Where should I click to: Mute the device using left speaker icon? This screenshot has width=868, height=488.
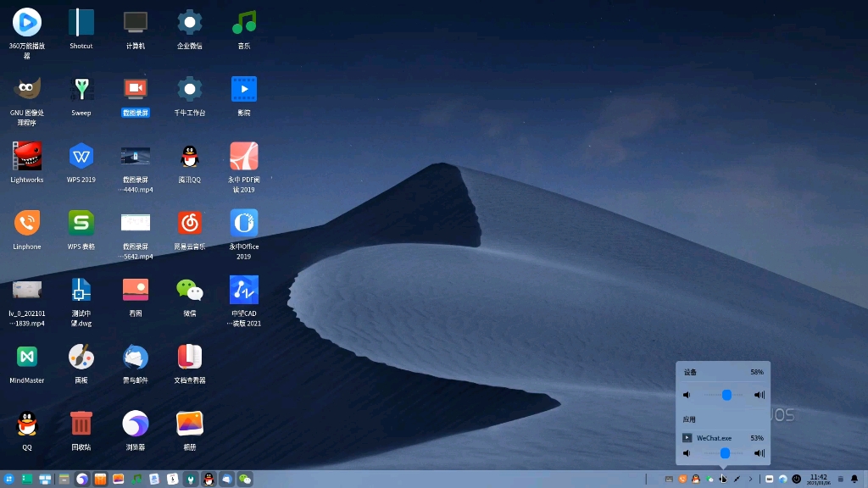pos(687,395)
